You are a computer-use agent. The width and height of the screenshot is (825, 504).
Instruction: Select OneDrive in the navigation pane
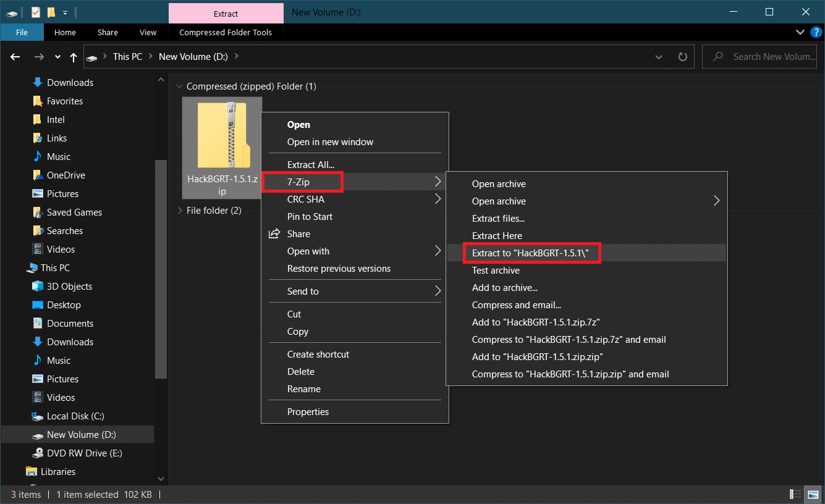pyautogui.click(x=66, y=175)
